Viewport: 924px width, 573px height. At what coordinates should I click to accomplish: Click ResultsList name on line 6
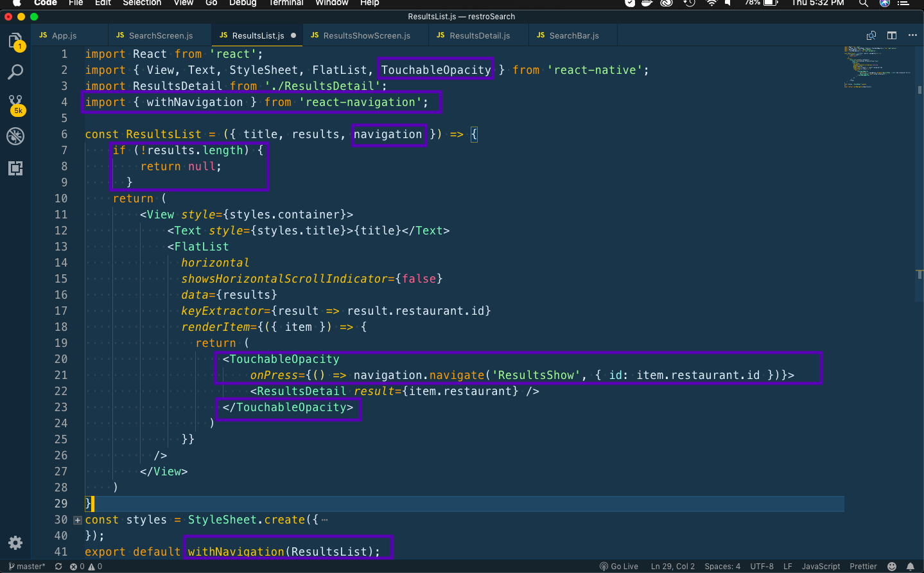164,134
